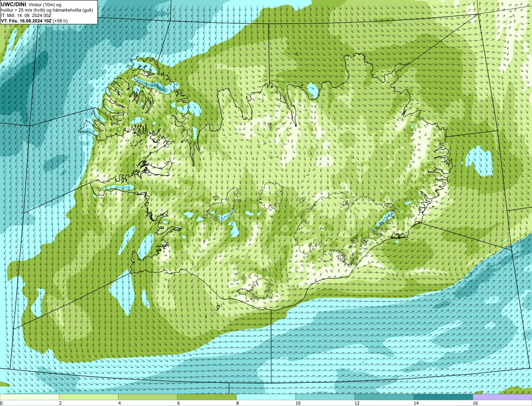Click the pale yellow 0–2 legend color

click(x=30, y=397)
